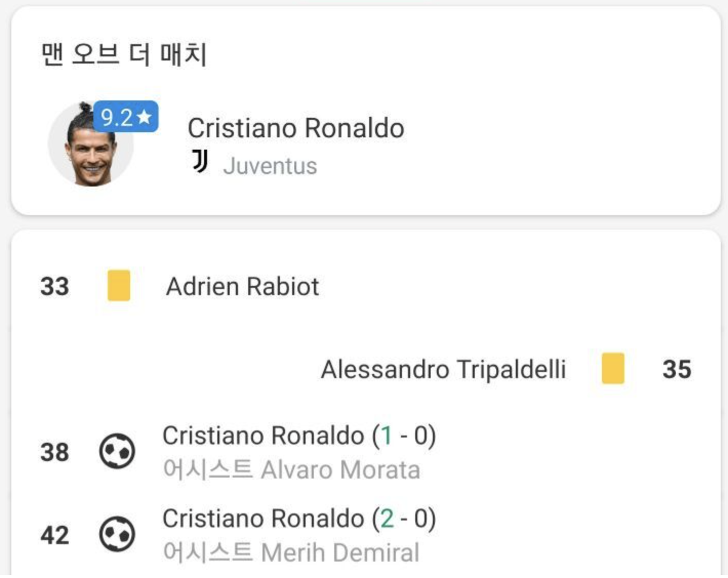
Task: Tap the minute 42 event marker
Action: click(55, 535)
